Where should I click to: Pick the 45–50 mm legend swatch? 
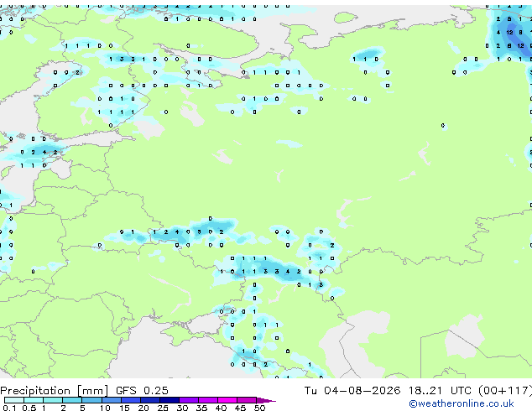pos(247,400)
